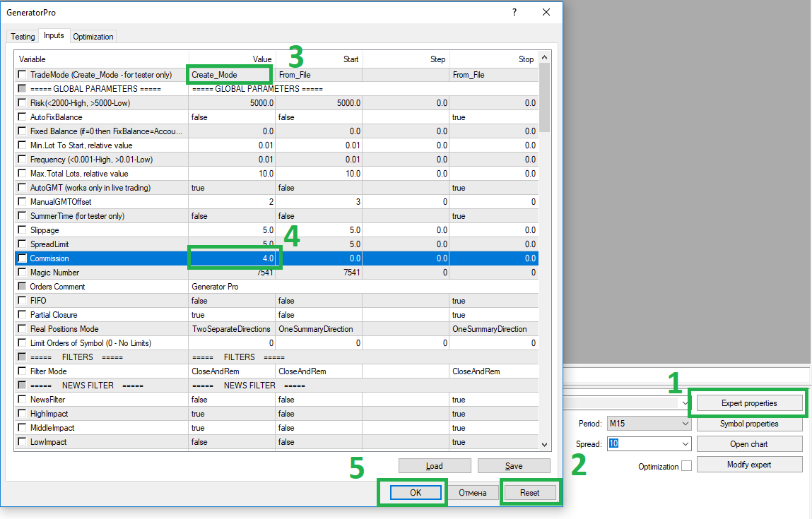Reset inputs to defaults

click(530, 493)
